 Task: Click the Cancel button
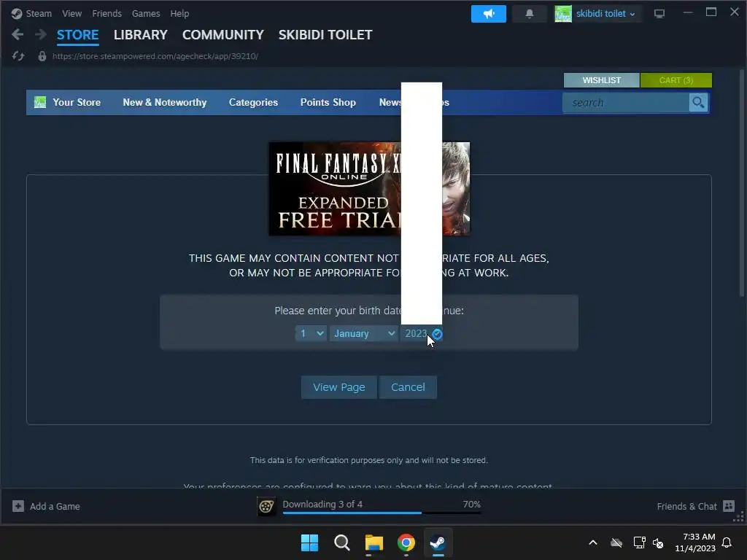(x=408, y=387)
